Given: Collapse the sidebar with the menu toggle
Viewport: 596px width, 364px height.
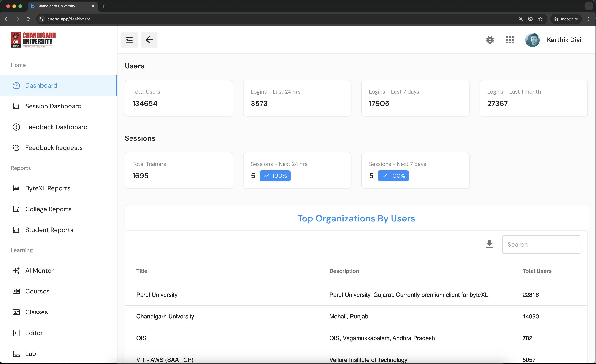Looking at the screenshot, I should [x=129, y=40].
